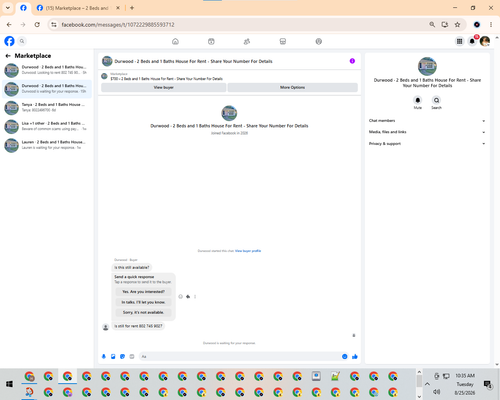Image resolution: width=500 pixels, height=400 pixels.
Task: Open the Gaming tab in top navigation
Action: (319, 41)
